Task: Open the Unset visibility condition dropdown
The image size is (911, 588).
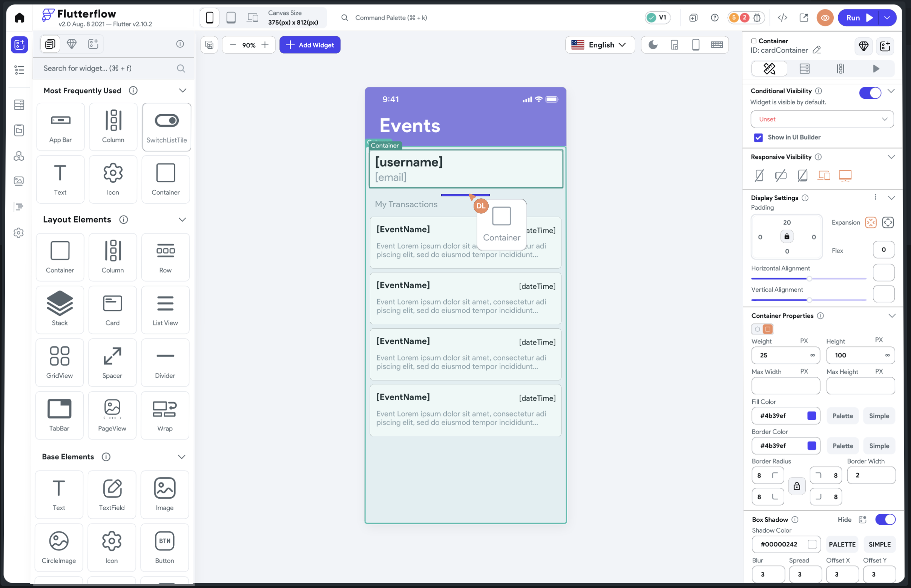Action: tap(822, 119)
